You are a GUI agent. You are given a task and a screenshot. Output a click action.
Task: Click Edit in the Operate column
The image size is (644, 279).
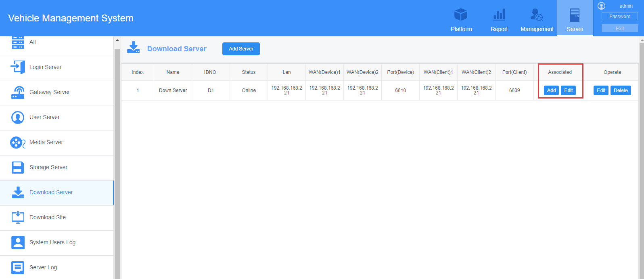(x=601, y=90)
